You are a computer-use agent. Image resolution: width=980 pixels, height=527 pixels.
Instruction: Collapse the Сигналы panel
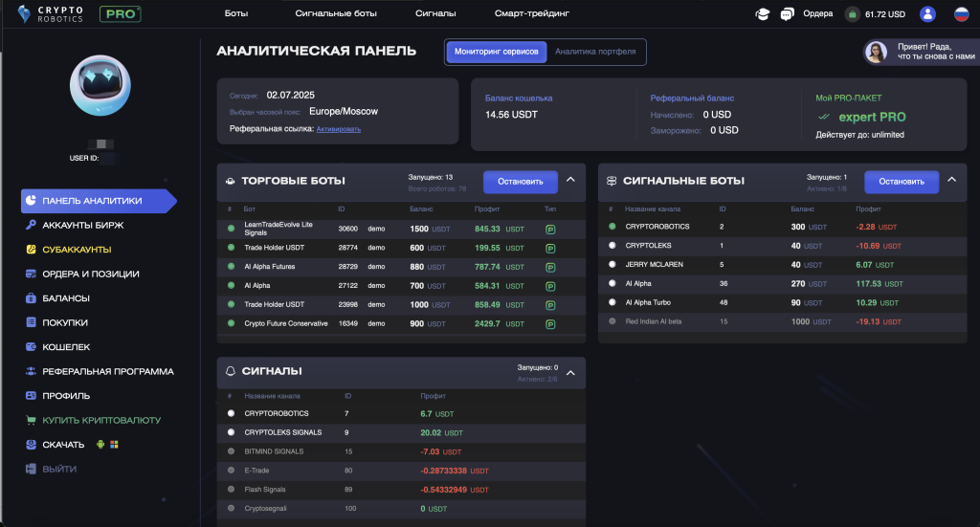(x=570, y=373)
